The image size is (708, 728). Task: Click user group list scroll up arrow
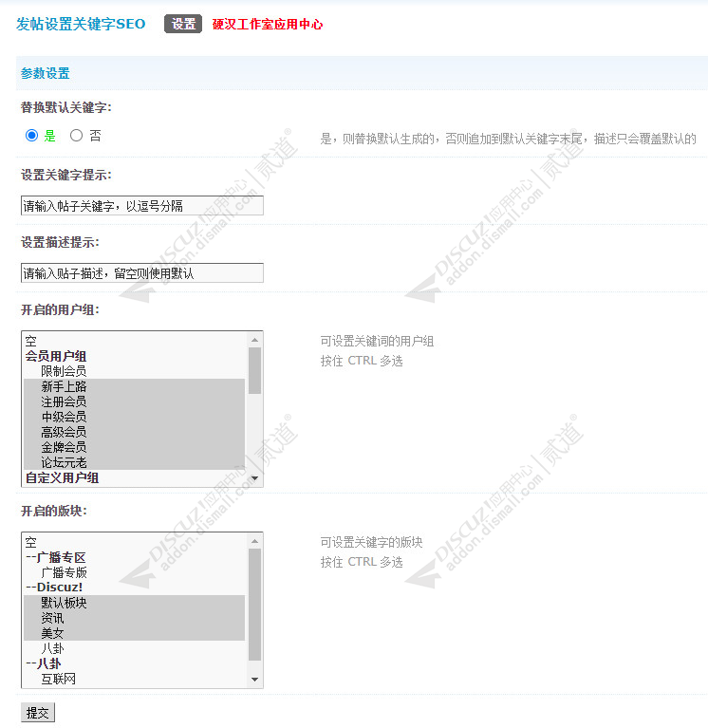[x=254, y=340]
